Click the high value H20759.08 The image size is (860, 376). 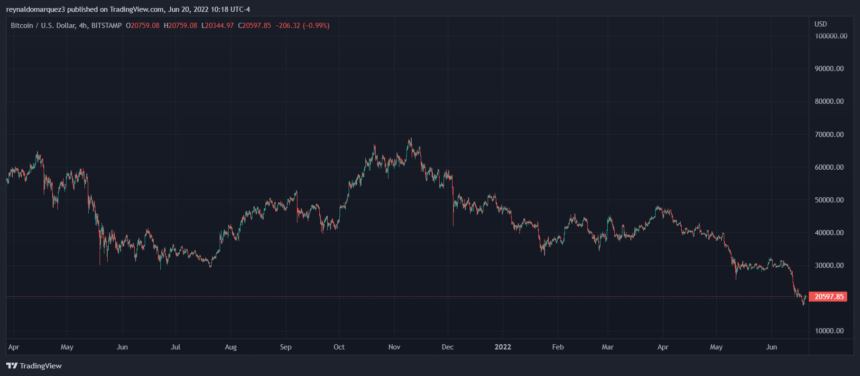(x=179, y=25)
